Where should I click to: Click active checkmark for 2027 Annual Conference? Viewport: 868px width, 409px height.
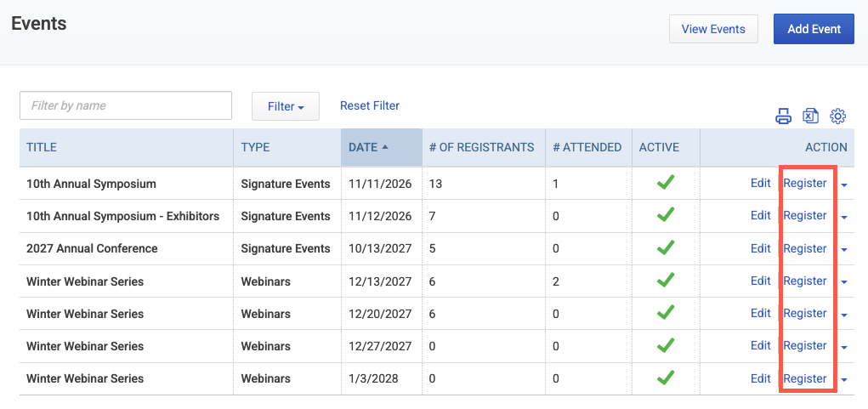pyautogui.click(x=666, y=248)
